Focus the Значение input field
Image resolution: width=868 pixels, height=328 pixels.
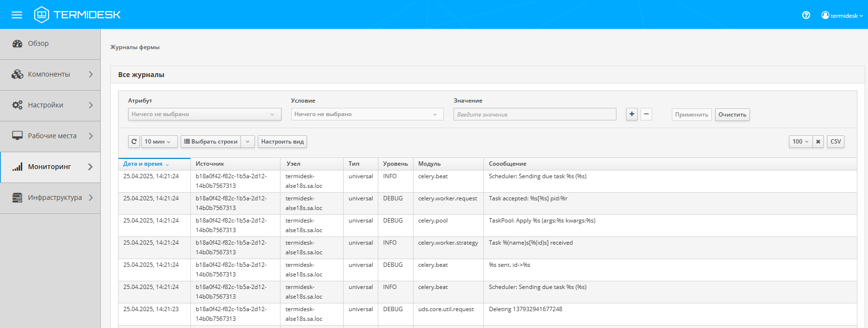click(534, 114)
